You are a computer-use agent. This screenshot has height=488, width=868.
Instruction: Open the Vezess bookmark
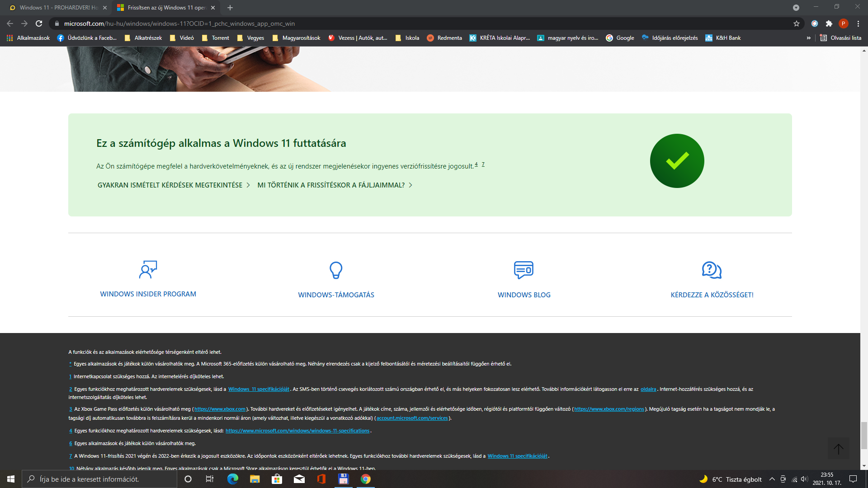point(358,38)
